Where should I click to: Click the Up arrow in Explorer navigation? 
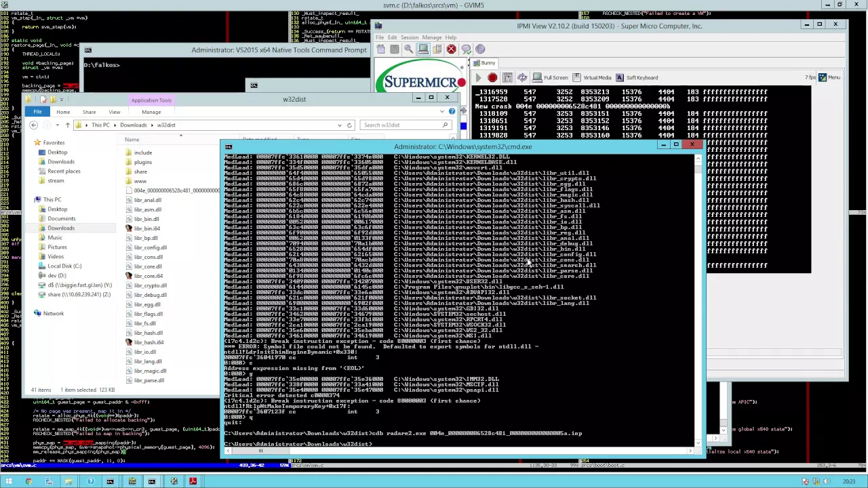(67, 125)
